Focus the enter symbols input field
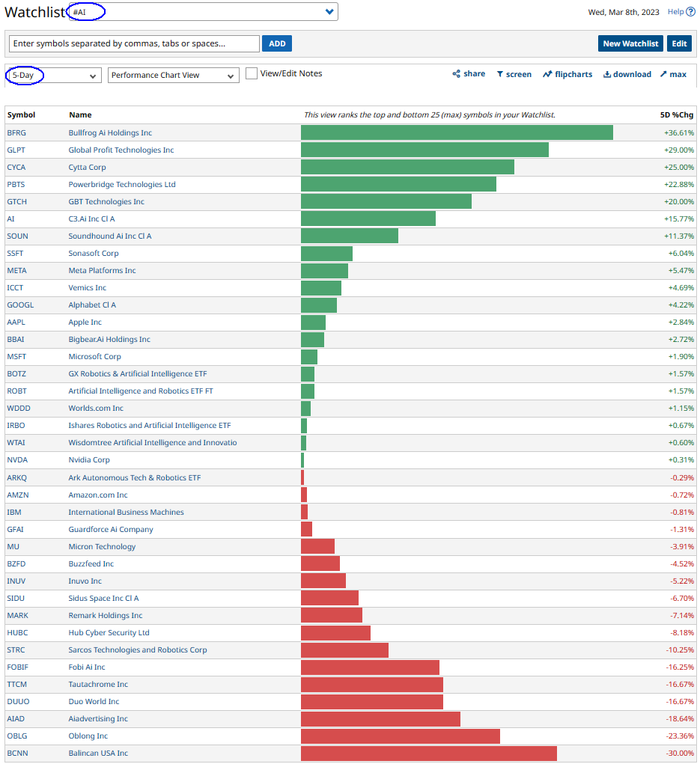Screen dimensions: 700x764 [134, 43]
